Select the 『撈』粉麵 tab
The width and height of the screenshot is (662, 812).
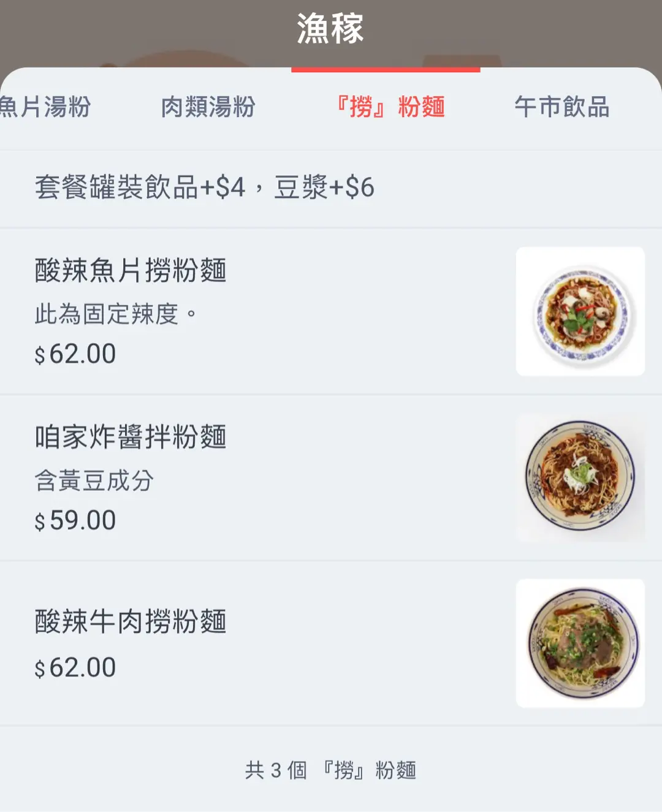[390, 107]
